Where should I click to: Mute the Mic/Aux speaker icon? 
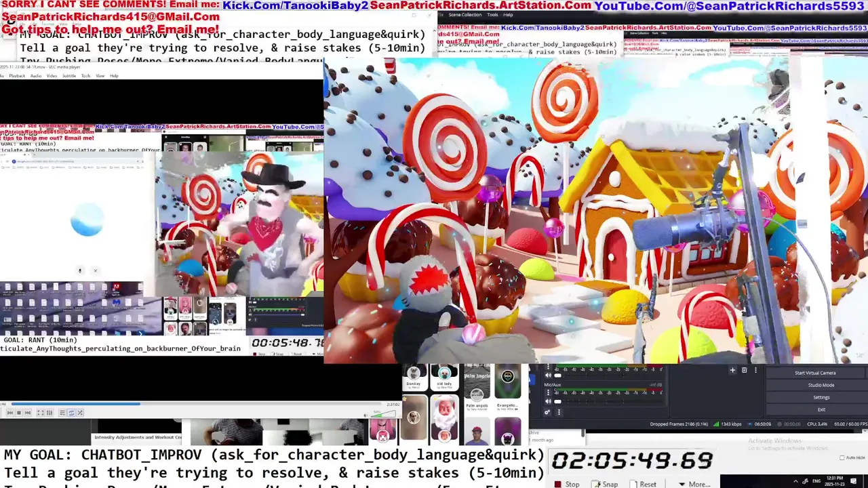pyautogui.click(x=549, y=401)
